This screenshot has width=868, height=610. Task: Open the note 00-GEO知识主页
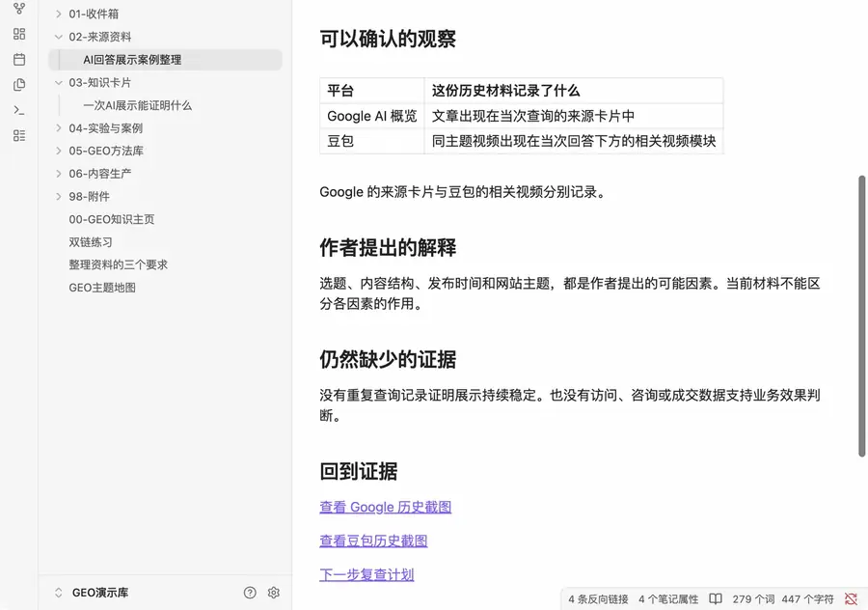[x=111, y=219]
